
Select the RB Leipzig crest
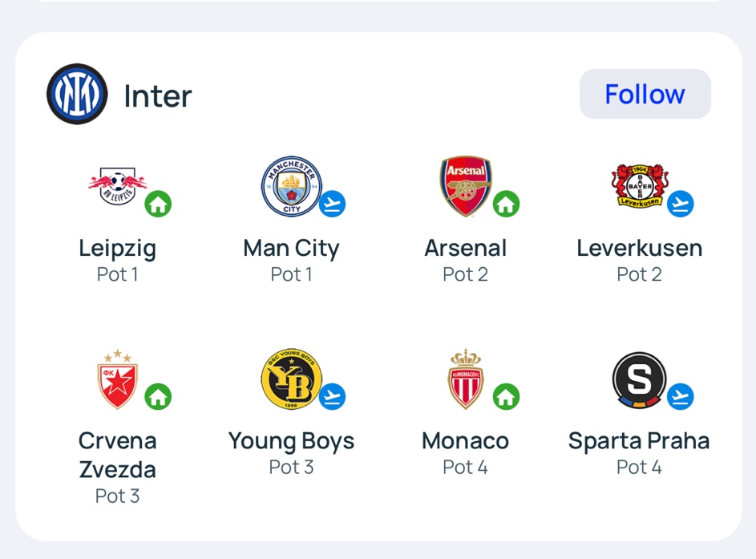tap(118, 186)
